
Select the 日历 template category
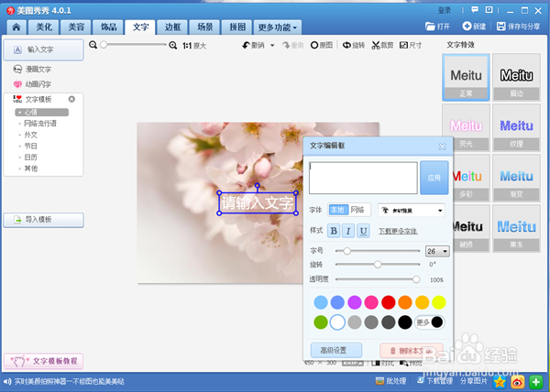tap(30, 158)
